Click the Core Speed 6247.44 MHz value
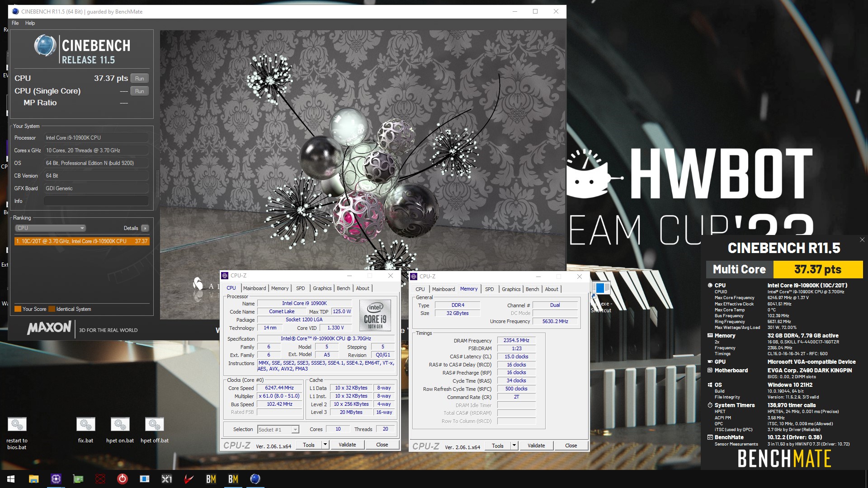 pos(279,388)
